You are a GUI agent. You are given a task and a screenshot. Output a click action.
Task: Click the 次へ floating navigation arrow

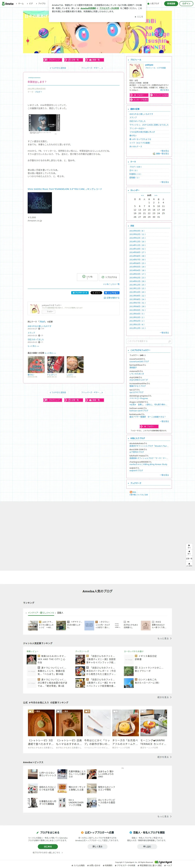click(x=189, y=546)
